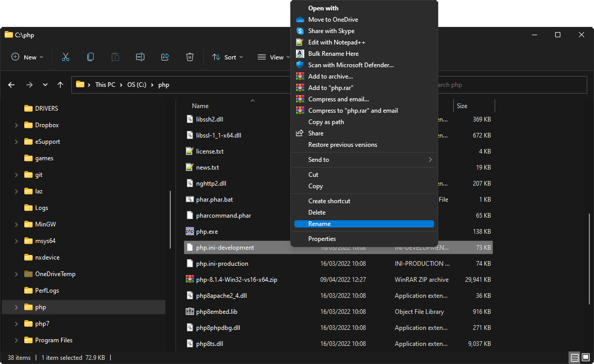This screenshot has width=594, height=364.
Task: Switch to details view in the status bar
Action: [x=575, y=358]
